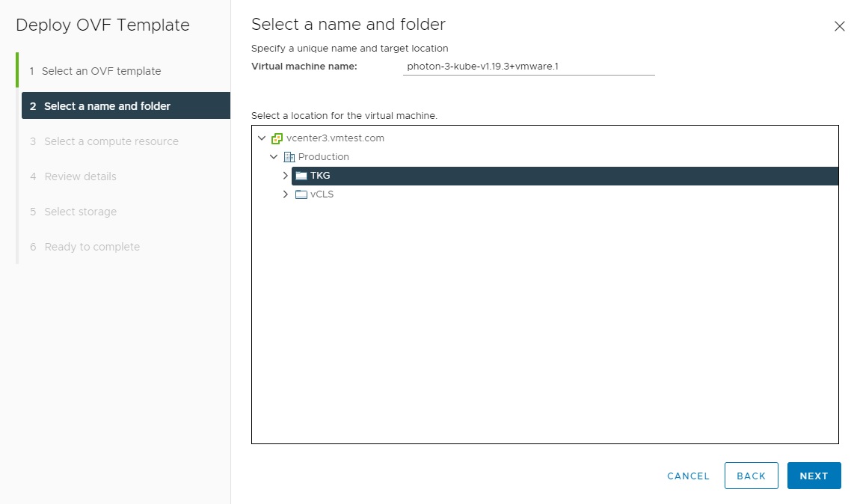The width and height of the screenshot is (857, 504).
Task: Go to step 1 Select an OVF template
Action: (101, 71)
